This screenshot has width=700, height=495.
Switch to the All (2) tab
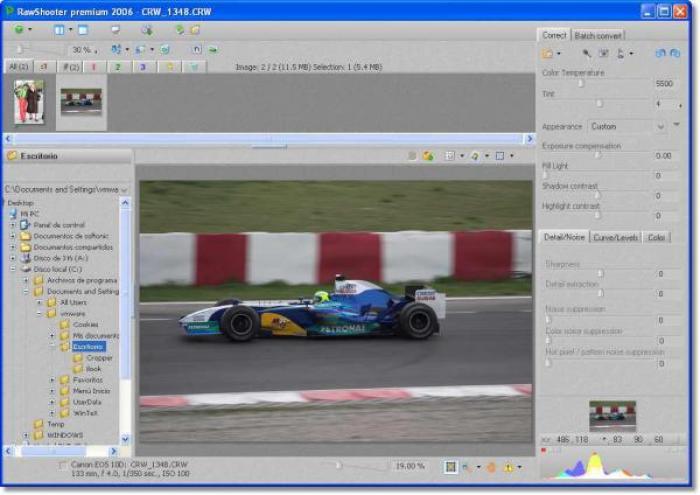[x=18, y=67]
